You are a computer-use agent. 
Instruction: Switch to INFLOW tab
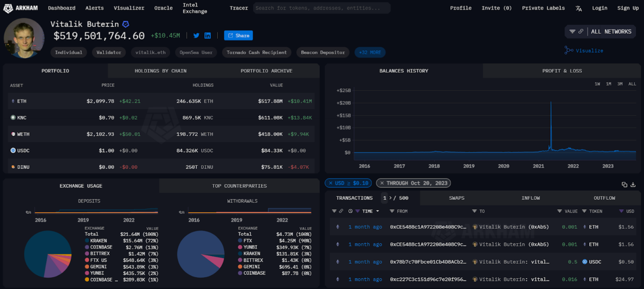[x=530, y=198]
